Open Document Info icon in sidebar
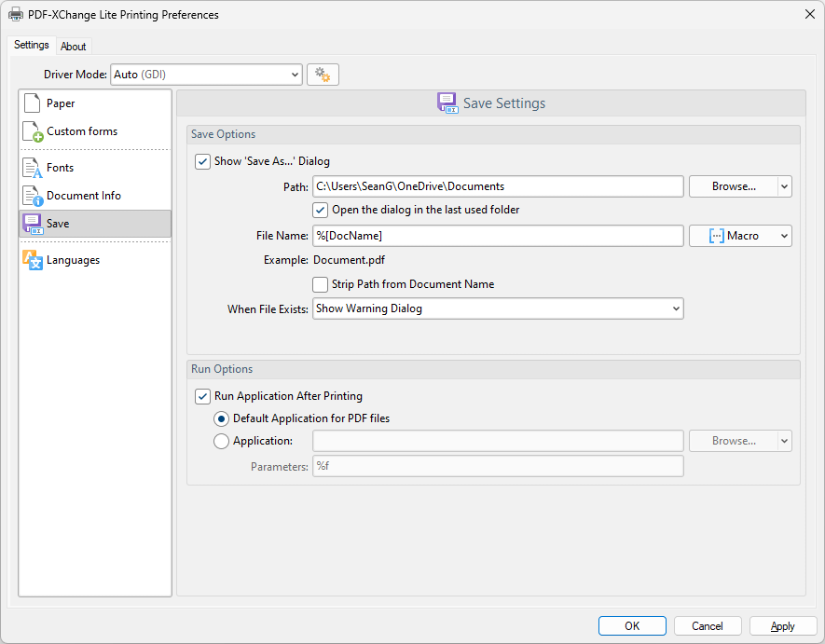 tap(33, 196)
